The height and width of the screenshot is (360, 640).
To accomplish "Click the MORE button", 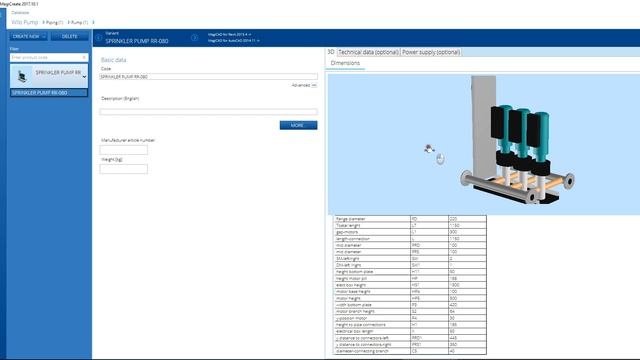I will pyautogui.click(x=298, y=125).
